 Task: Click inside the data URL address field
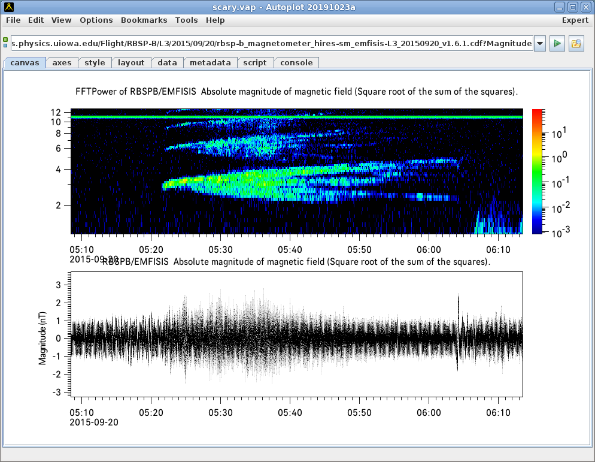[272, 44]
